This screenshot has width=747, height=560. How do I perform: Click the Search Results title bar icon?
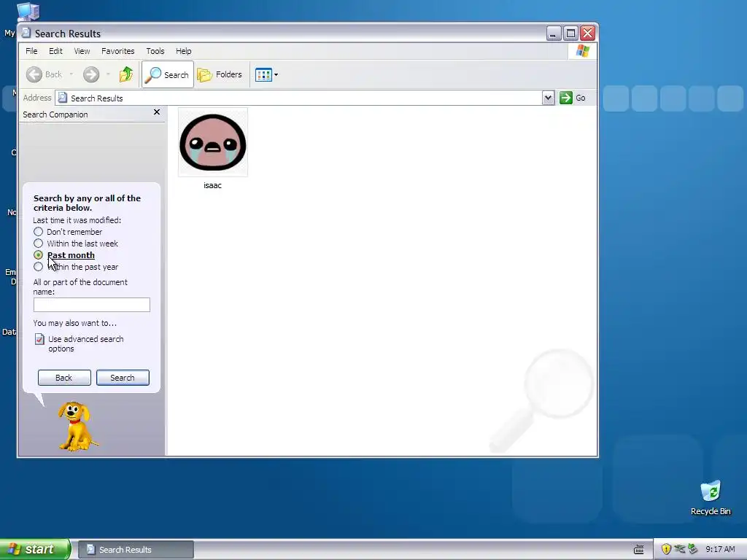(x=26, y=34)
